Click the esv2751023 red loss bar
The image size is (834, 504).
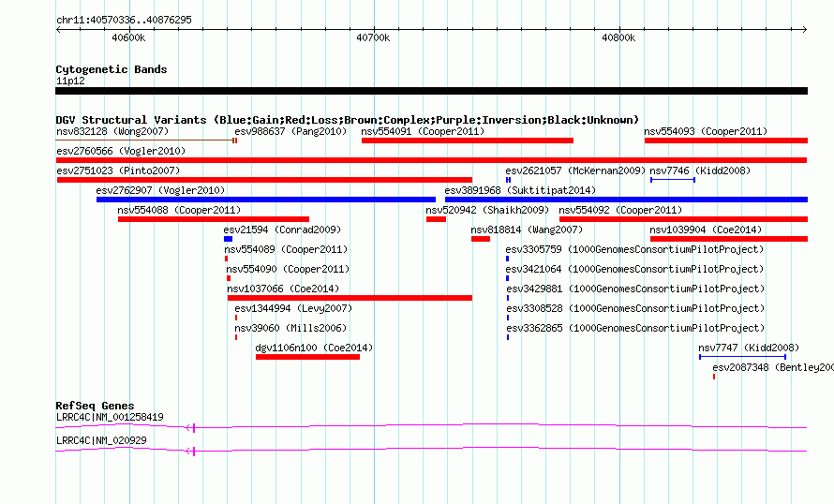coord(264,180)
